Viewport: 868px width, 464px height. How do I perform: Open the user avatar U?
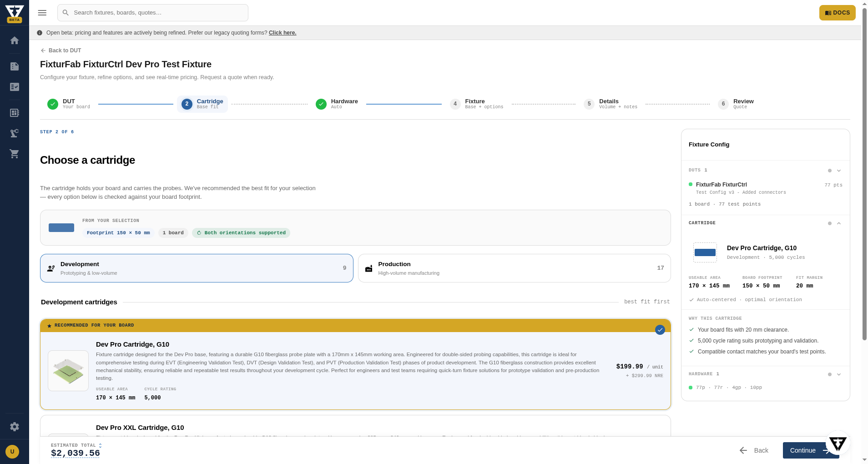coord(12,452)
